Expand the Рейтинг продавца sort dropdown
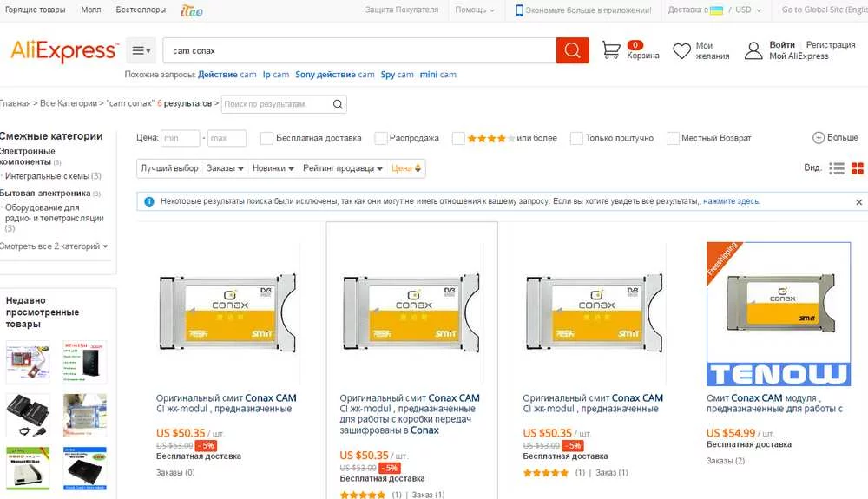 pos(343,168)
